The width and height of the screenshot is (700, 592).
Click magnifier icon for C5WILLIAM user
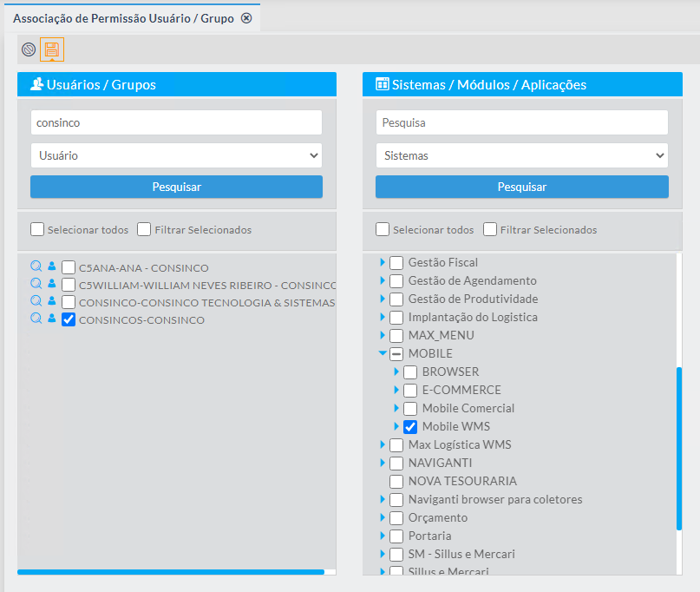coord(36,283)
